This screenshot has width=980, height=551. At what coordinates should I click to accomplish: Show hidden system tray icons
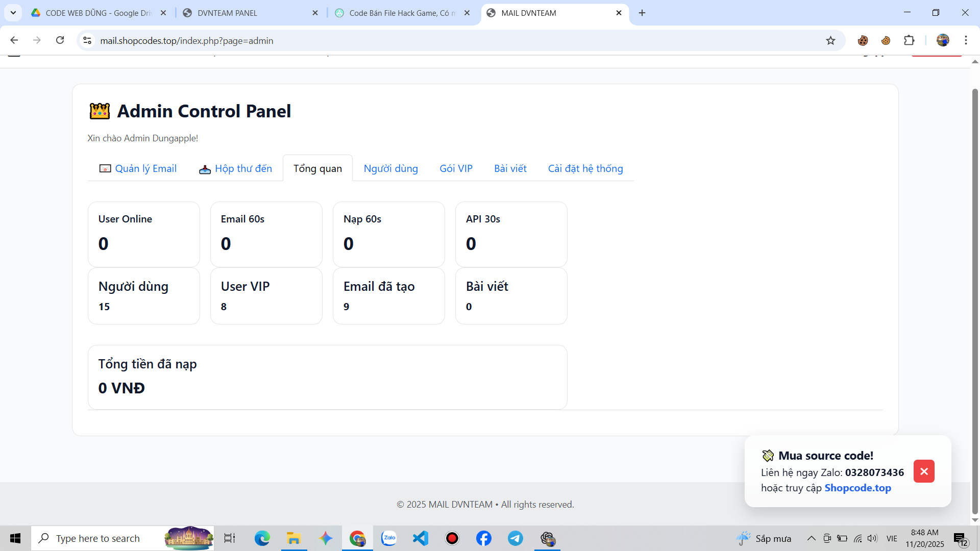pos(811,538)
